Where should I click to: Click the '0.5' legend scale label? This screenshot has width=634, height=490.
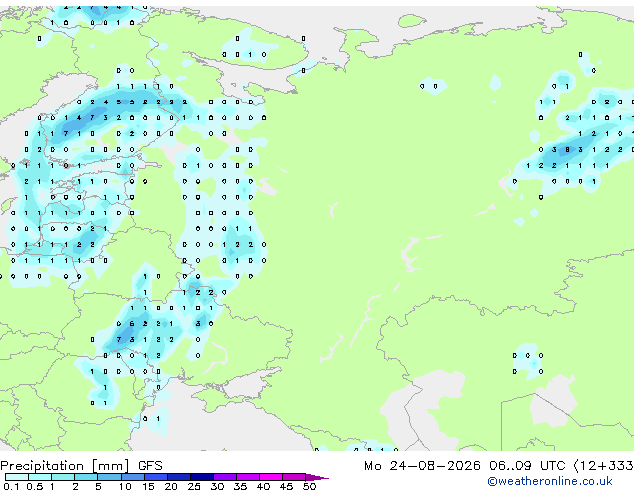point(34,486)
